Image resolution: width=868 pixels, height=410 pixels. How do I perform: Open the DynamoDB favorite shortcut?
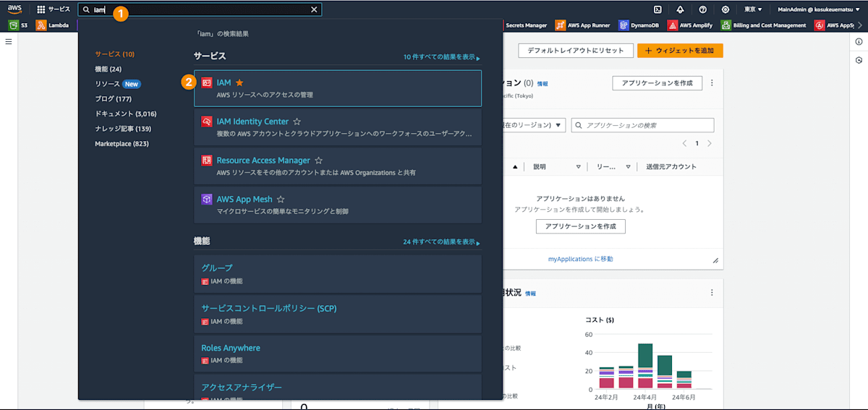638,25
